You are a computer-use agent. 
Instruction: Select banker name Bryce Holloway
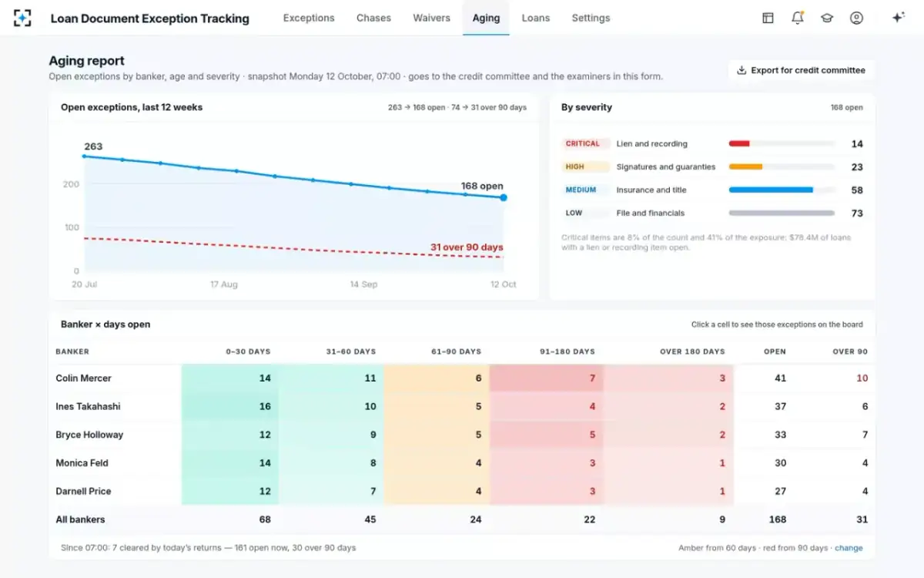pyautogui.click(x=89, y=435)
